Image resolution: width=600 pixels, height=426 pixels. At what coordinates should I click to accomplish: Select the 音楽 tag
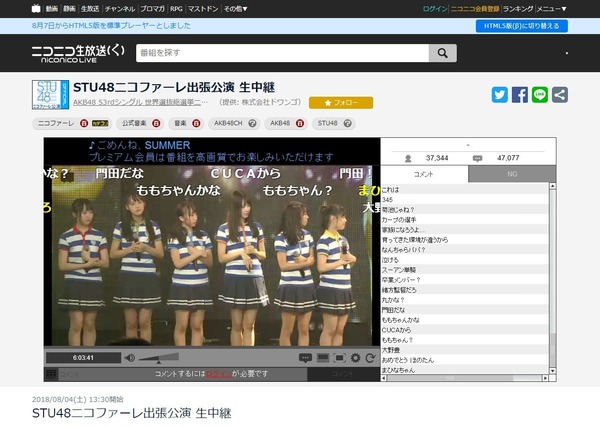point(180,123)
